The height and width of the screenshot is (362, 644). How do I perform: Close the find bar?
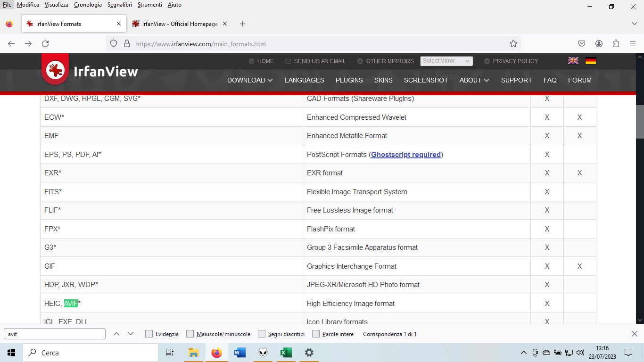tap(635, 334)
